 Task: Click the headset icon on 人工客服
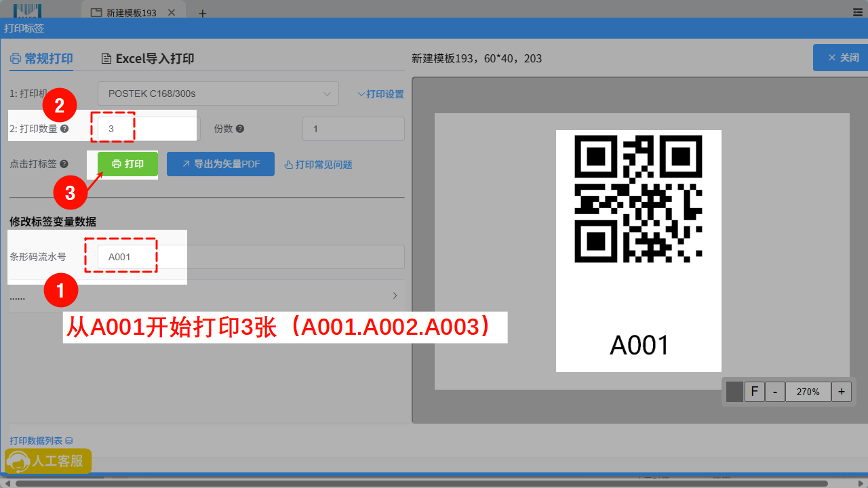click(x=18, y=462)
